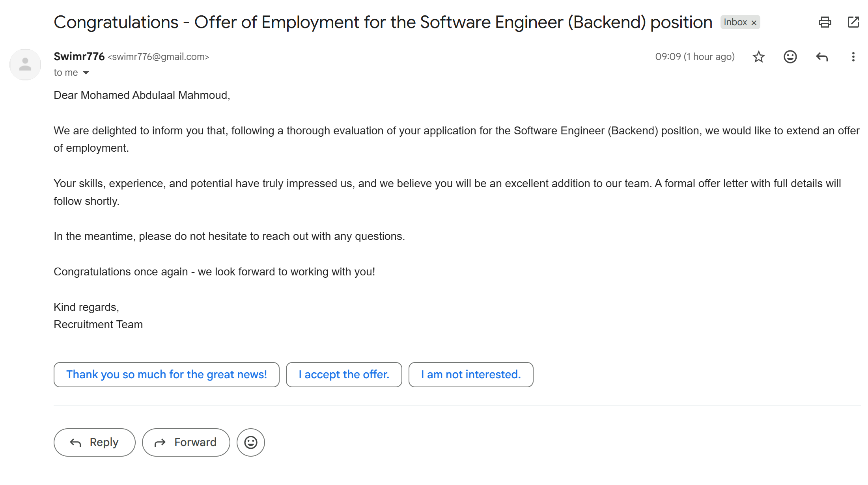This screenshot has width=868, height=485.
Task: Star this email message
Action: tap(758, 57)
